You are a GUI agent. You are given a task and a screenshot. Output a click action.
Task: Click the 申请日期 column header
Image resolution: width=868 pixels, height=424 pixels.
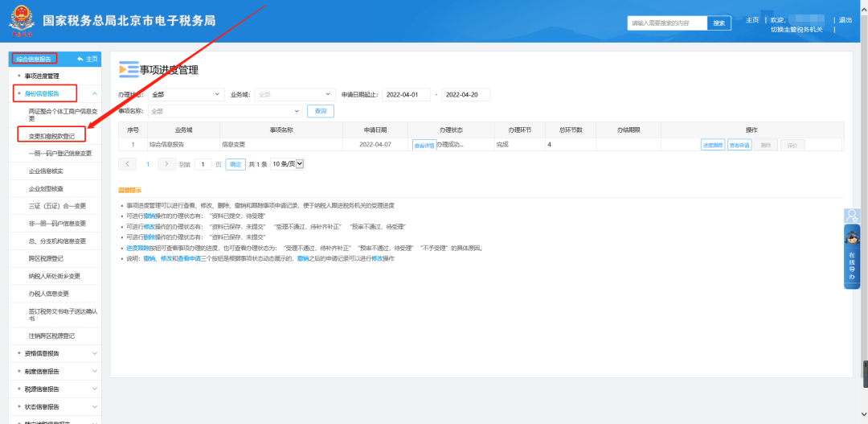(x=375, y=130)
